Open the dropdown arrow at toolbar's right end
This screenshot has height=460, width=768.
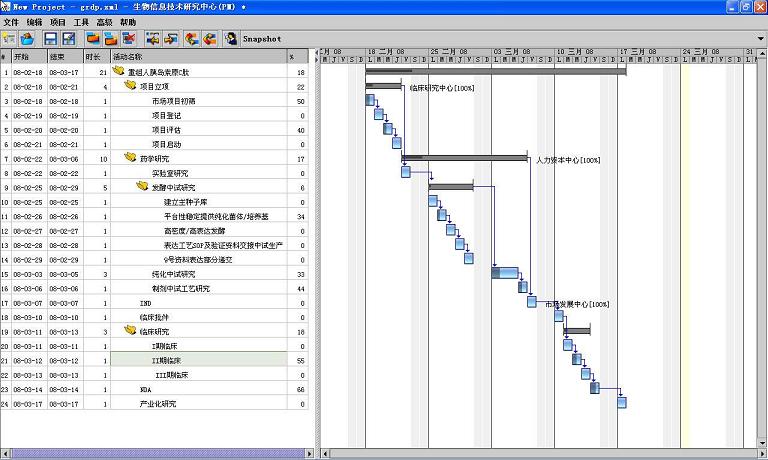click(761, 39)
